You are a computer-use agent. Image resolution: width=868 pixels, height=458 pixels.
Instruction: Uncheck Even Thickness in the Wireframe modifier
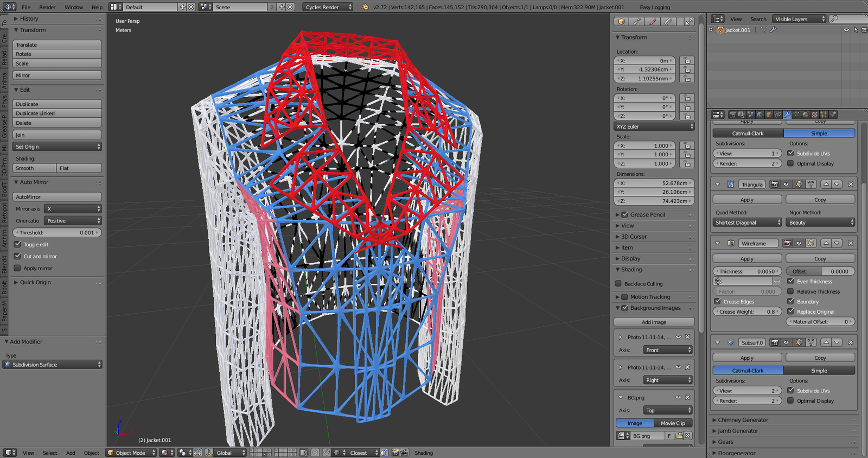click(x=791, y=282)
